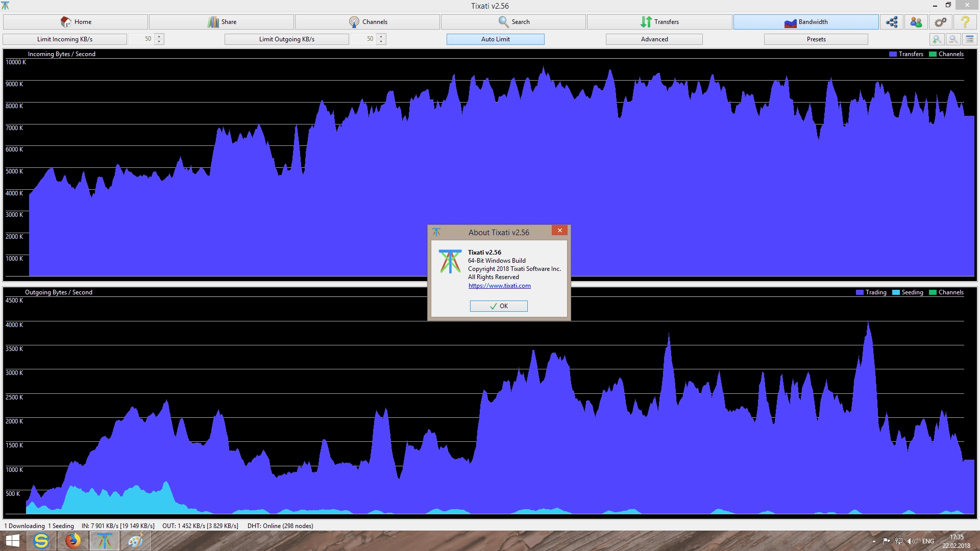
Task: Open the Action Center flag icon
Action: point(887,541)
